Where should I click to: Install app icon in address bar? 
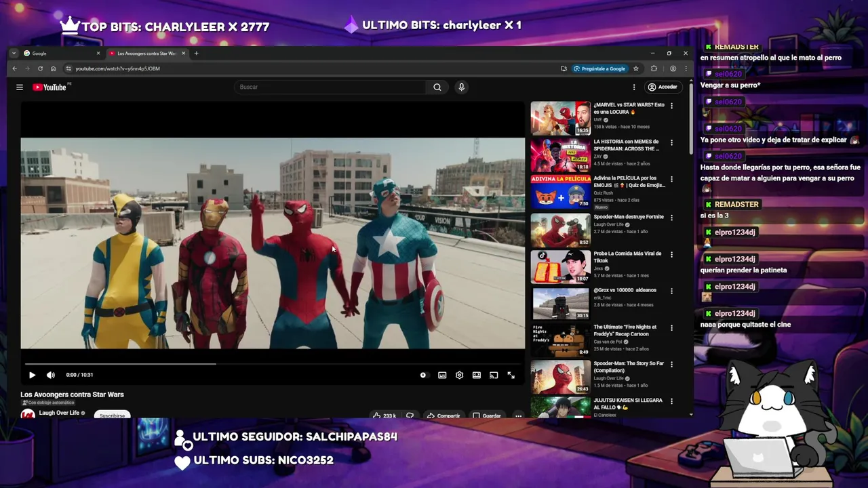point(564,68)
